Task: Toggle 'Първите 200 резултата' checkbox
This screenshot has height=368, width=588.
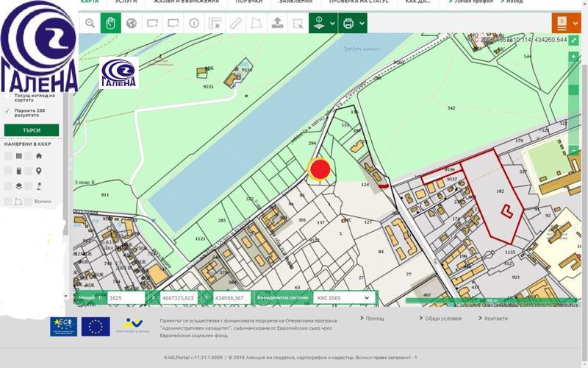Action: (7, 111)
